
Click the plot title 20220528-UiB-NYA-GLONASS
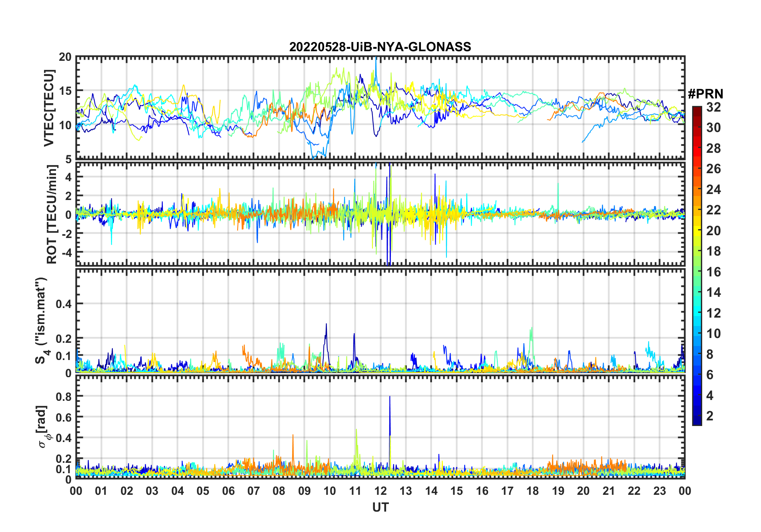point(380,47)
